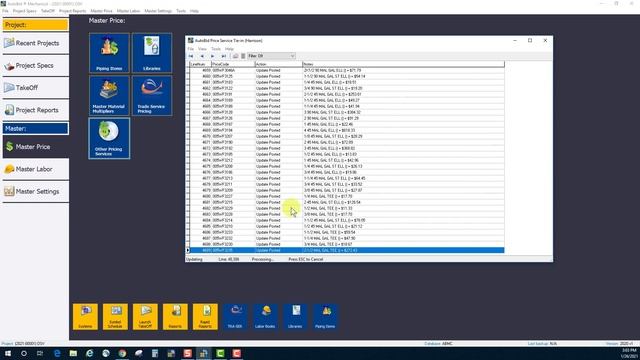The image size is (640, 360).
Task: Click the Launch TakeOff shortcut tile
Action: [145, 316]
